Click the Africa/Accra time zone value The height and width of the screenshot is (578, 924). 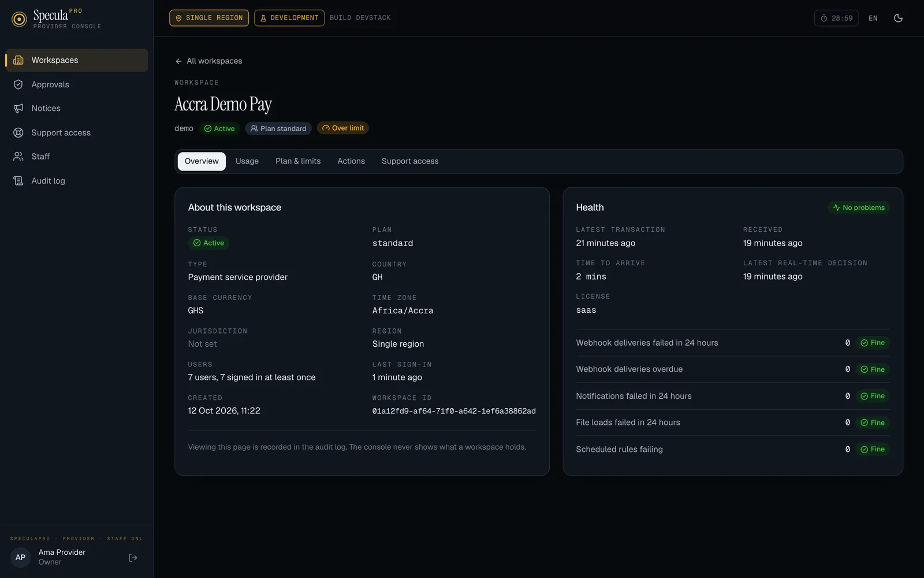403,310
